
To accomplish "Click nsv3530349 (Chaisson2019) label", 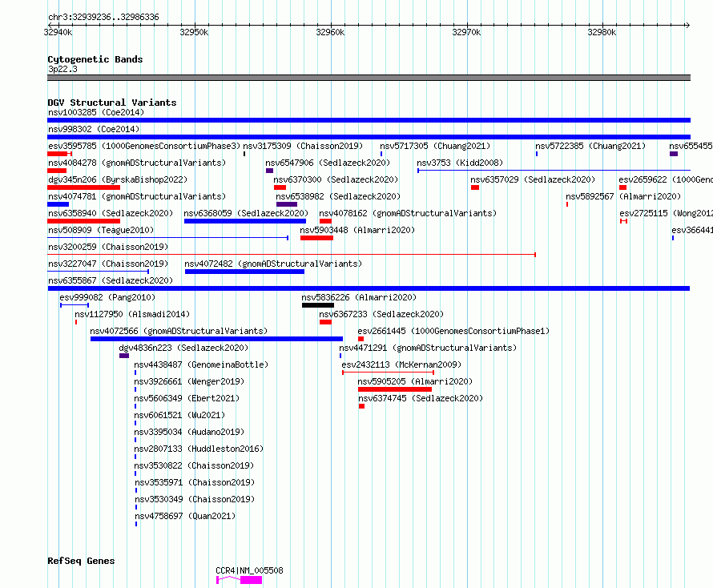I will click(x=195, y=499).
